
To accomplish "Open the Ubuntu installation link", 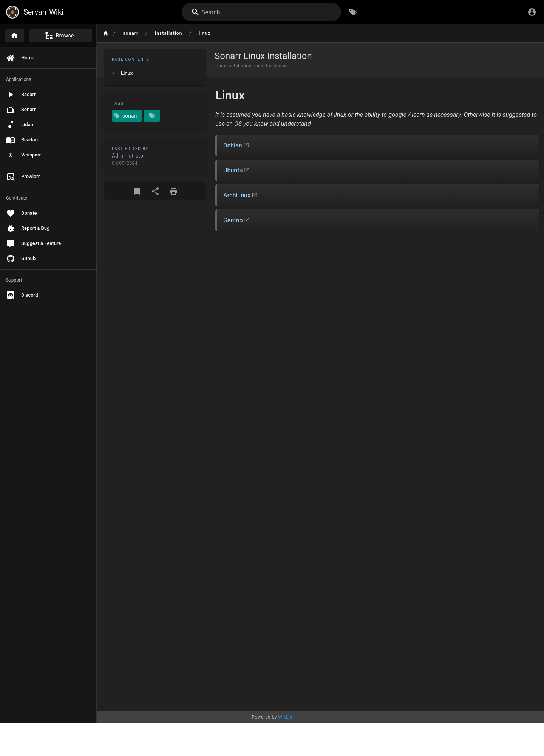I will [233, 170].
